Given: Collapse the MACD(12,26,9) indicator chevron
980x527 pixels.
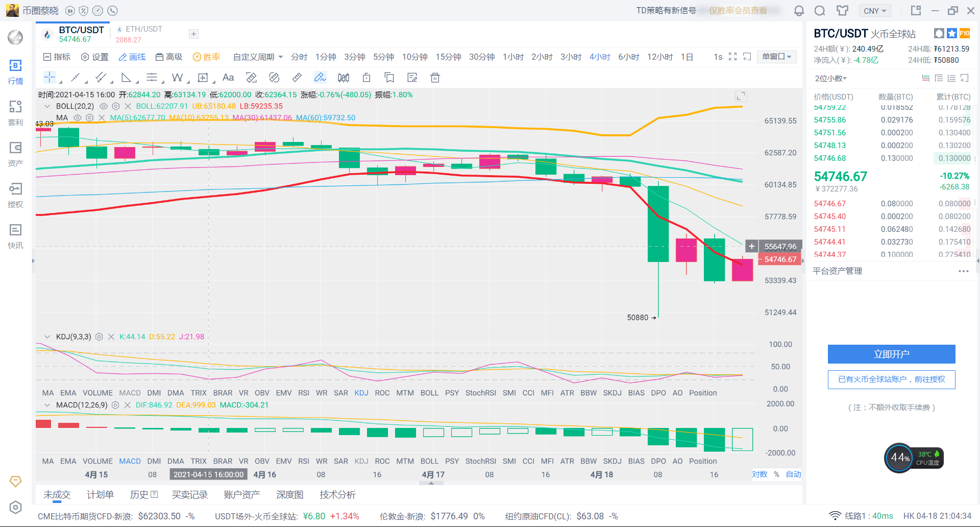Looking at the screenshot, I should tap(47, 405).
